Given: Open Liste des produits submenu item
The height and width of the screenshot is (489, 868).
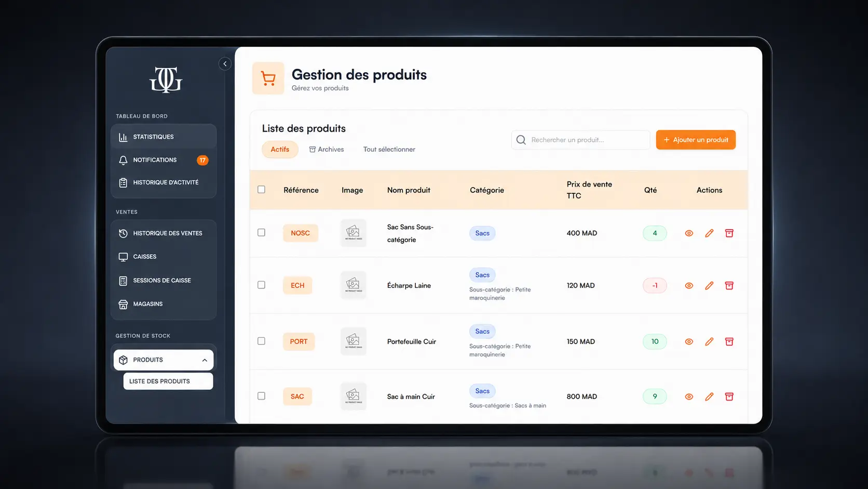Looking at the screenshot, I should click(168, 381).
